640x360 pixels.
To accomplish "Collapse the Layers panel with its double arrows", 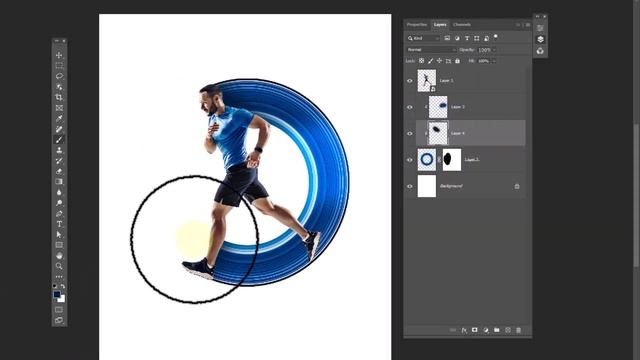I will pyautogui.click(x=518, y=25).
